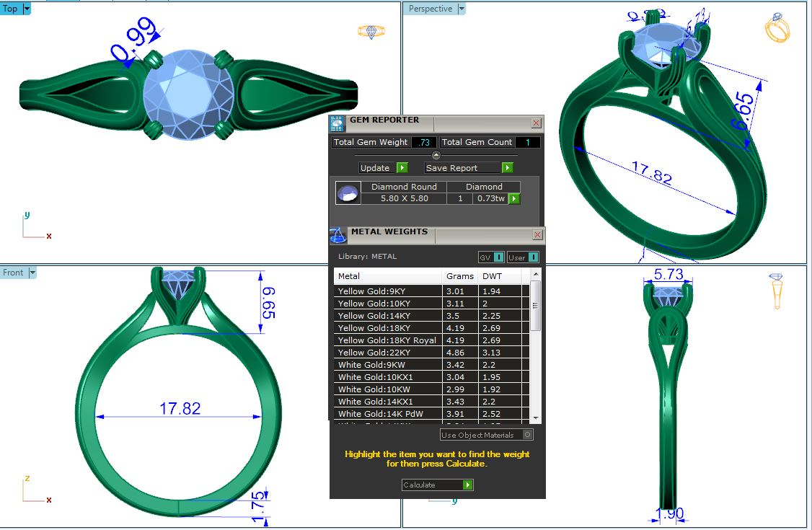
Task: Click the gold ring icon in Top viewport
Action: pyautogui.click(x=371, y=32)
